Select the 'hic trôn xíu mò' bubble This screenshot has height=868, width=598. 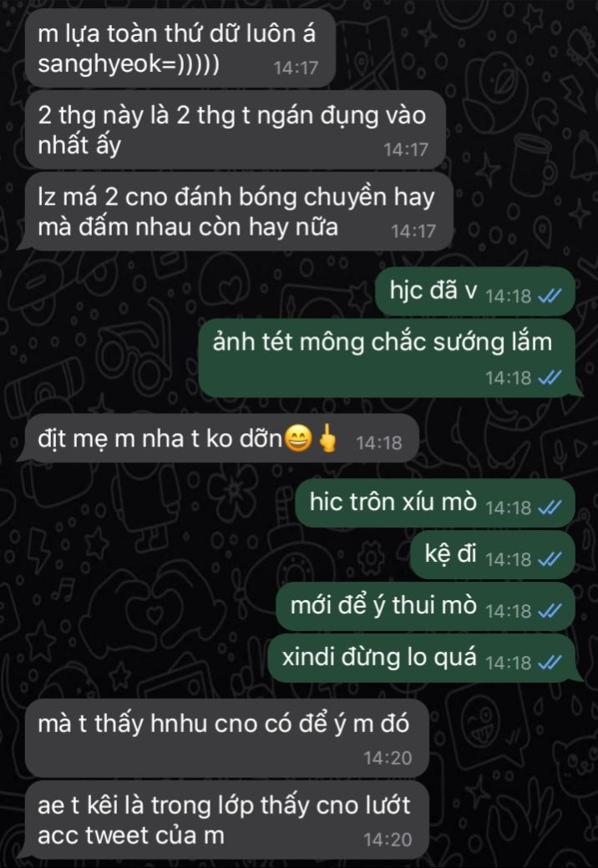coord(435,502)
